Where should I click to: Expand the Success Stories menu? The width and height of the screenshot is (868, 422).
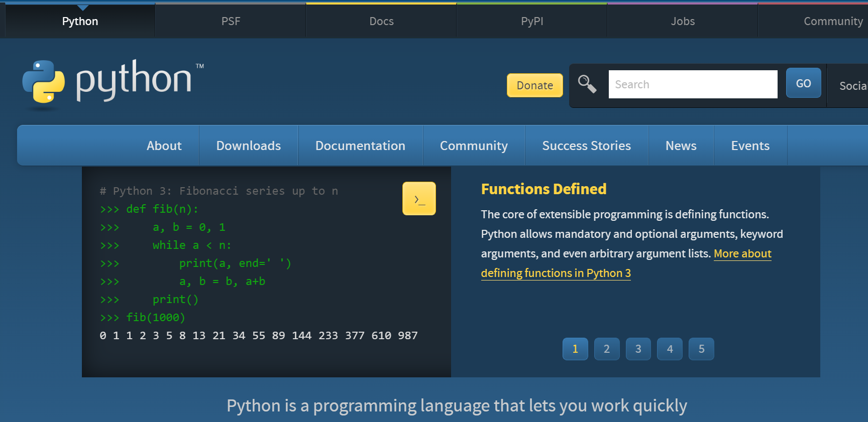(x=586, y=146)
